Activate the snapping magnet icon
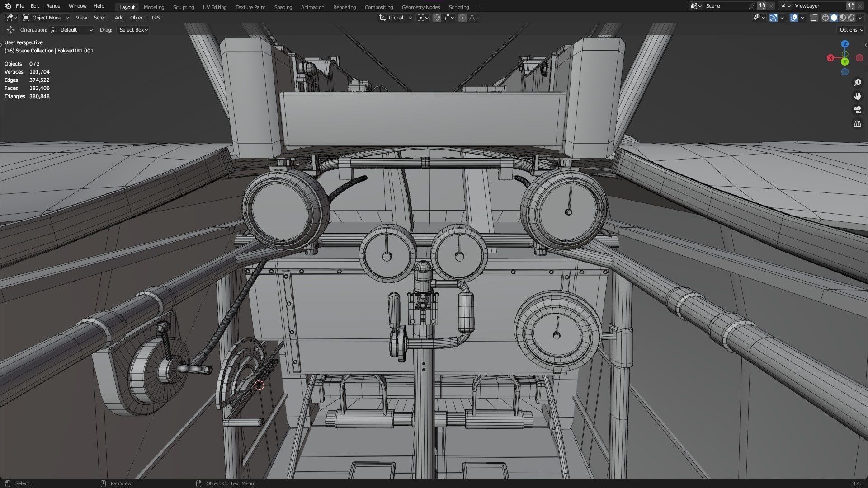 pyautogui.click(x=437, y=18)
